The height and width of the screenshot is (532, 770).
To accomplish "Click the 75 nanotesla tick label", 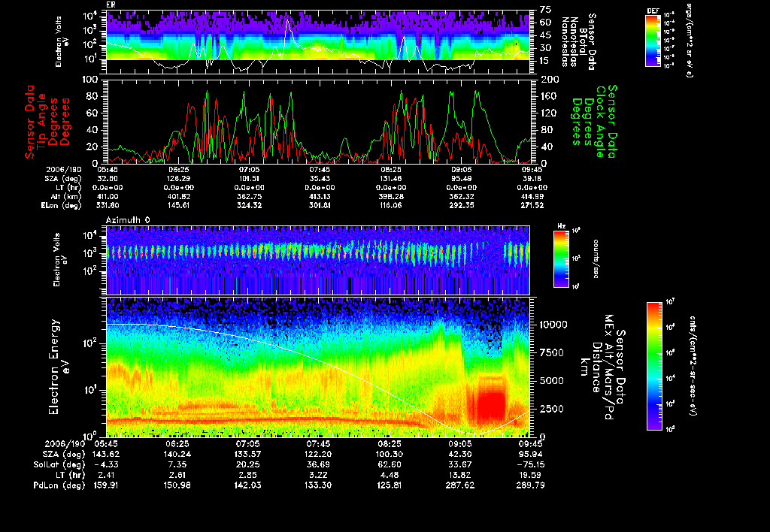I will coord(545,9).
